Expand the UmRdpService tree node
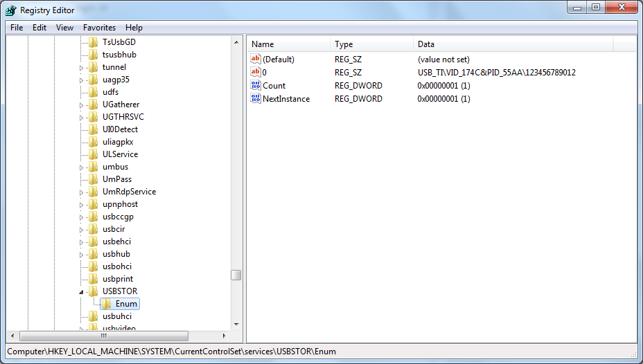 click(x=81, y=192)
